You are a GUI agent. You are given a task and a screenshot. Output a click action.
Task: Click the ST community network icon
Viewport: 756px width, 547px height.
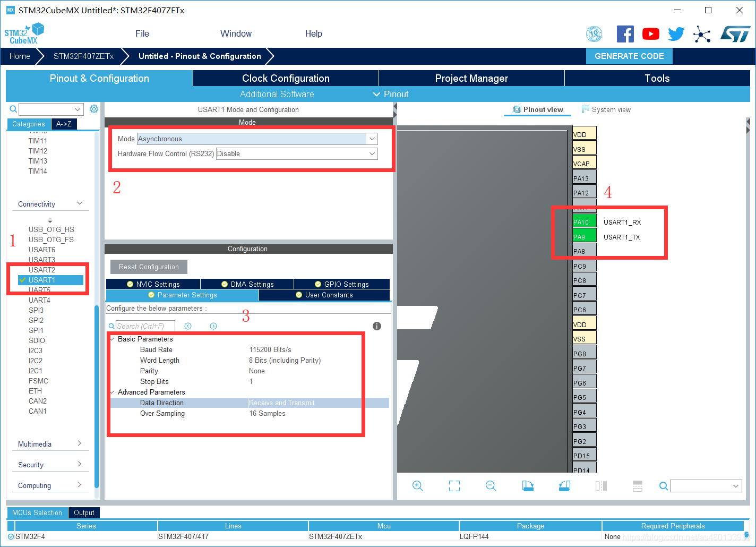pos(702,35)
